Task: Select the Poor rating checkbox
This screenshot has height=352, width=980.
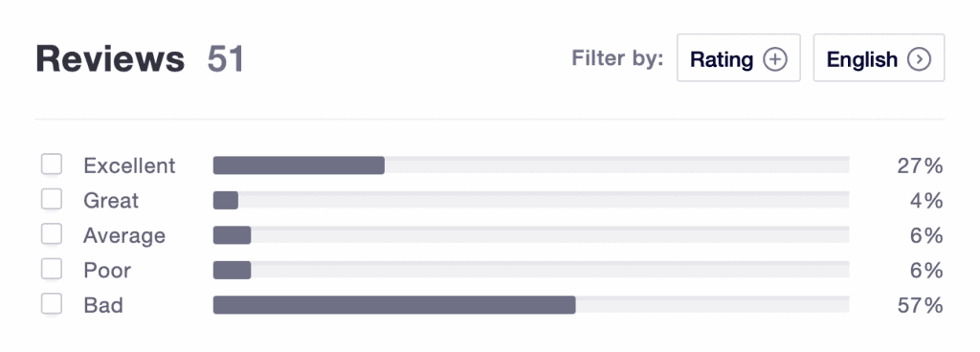Action: click(x=52, y=270)
